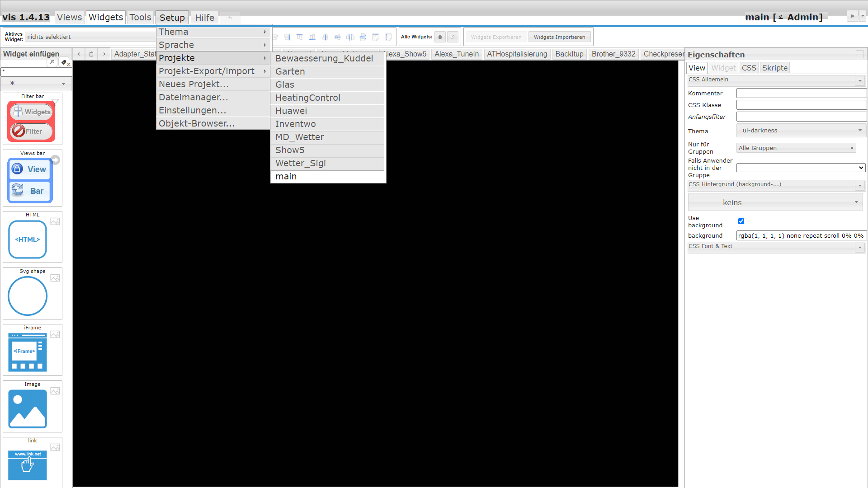
Task: Switch to the CSS tab in Eigenschaften
Action: tap(749, 67)
